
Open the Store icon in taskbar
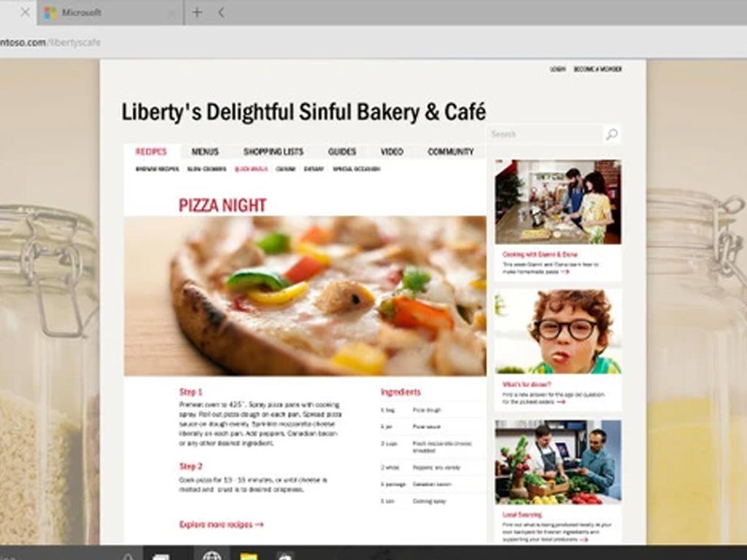coord(285,556)
